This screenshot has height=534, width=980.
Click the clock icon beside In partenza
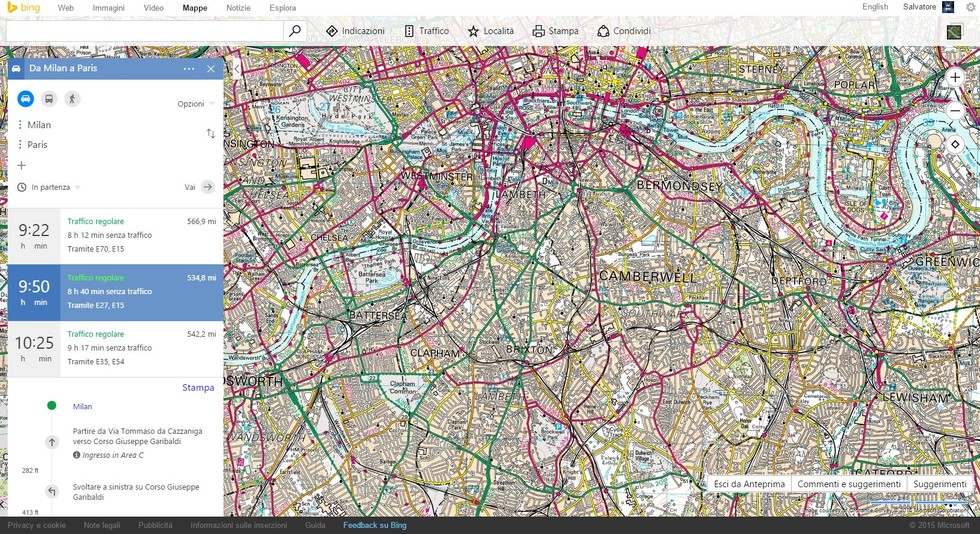(22, 187)
